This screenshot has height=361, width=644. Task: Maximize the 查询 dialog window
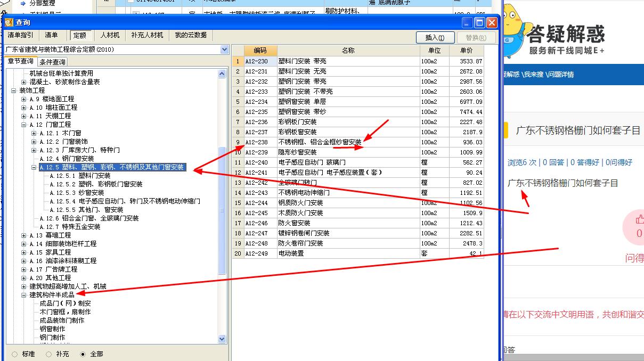[x=479, y=22]
